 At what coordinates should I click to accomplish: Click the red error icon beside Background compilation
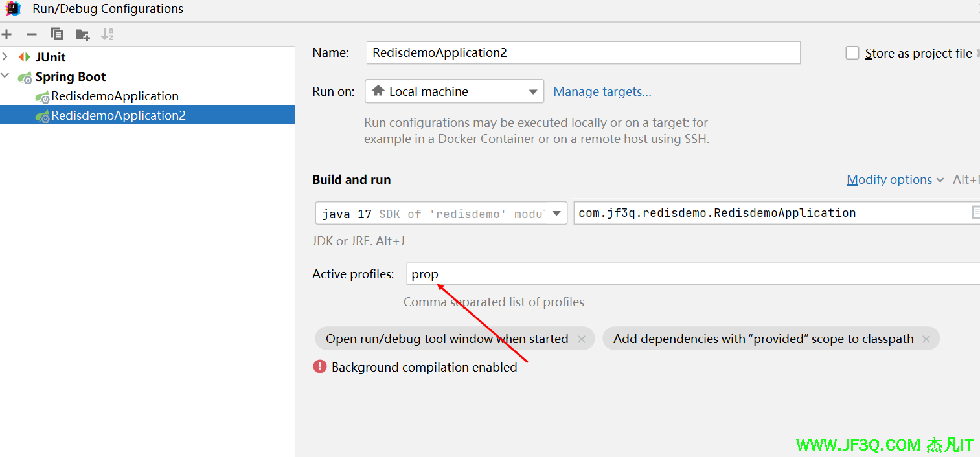320,367
